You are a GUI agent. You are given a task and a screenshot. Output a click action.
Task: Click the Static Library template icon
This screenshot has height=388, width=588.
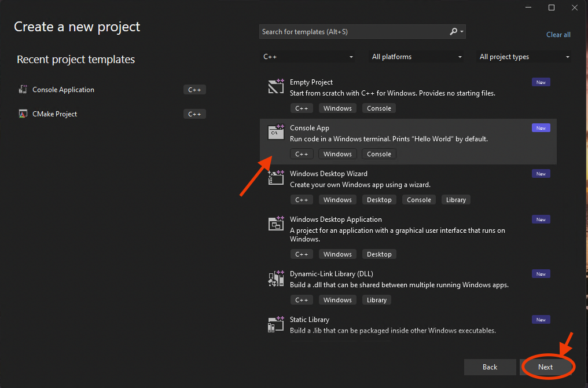276,324
